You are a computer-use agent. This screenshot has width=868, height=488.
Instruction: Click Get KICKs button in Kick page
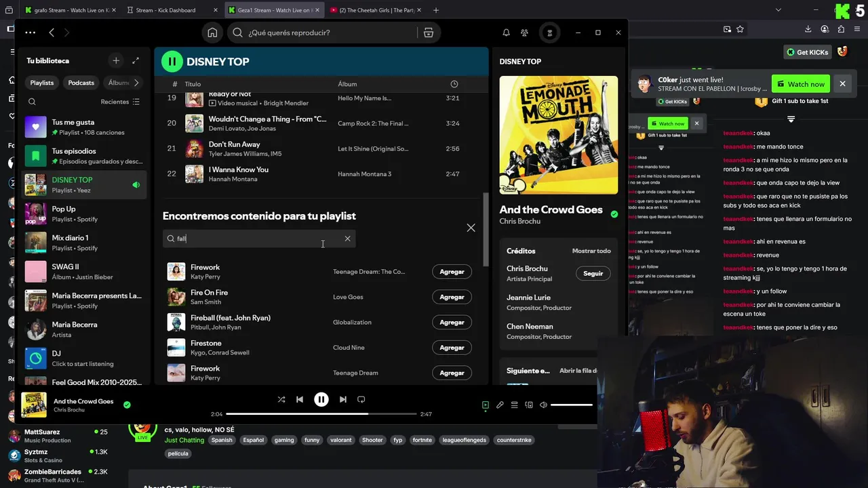[x=808, y=52]
